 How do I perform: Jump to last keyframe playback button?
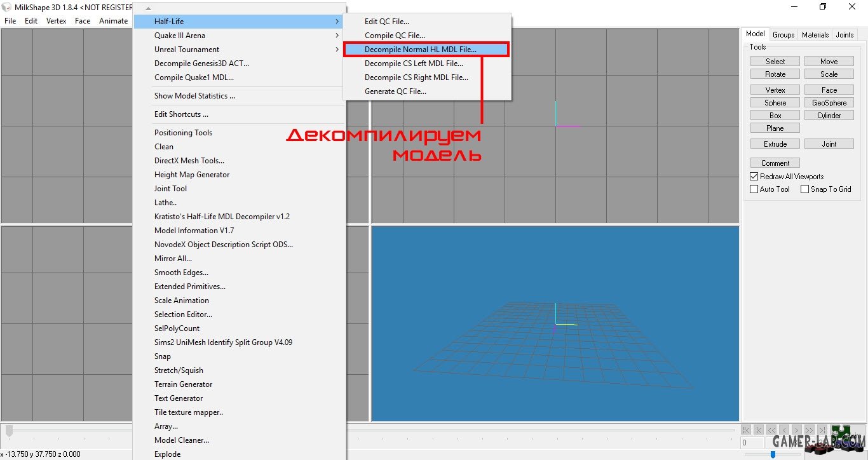(x=822, y=430)
